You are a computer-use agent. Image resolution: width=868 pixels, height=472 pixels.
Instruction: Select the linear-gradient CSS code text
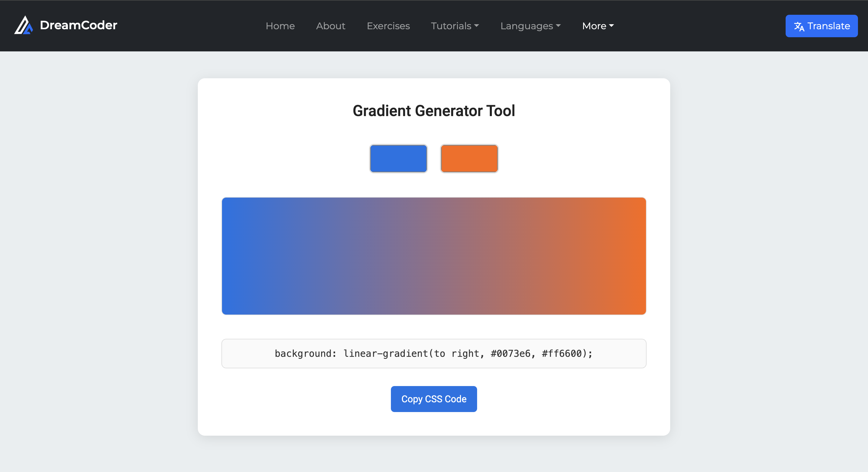[434, 353]
